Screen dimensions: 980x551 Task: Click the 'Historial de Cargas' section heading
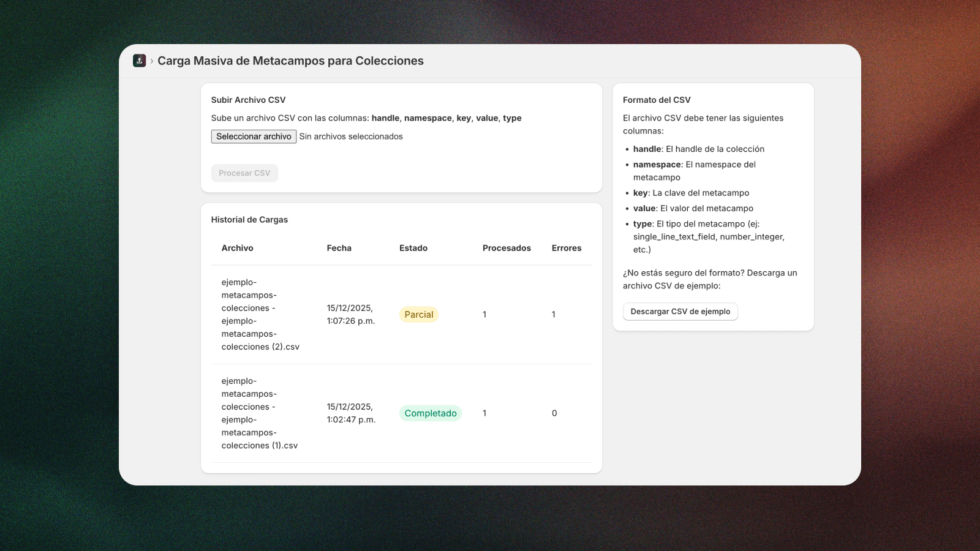click(249, 220)
